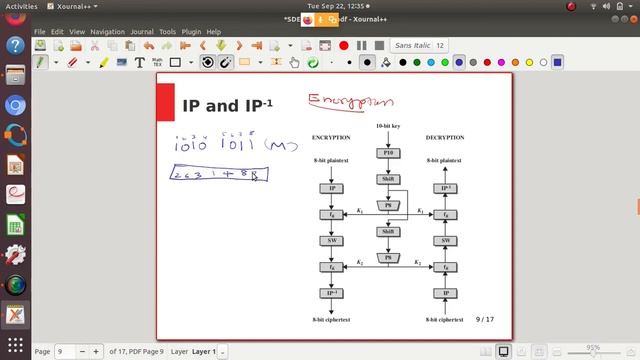The image size is (640, 360).
Task: Toggle the Fill paint bucket
Action: pyautogui.click(x=385, y=62)
